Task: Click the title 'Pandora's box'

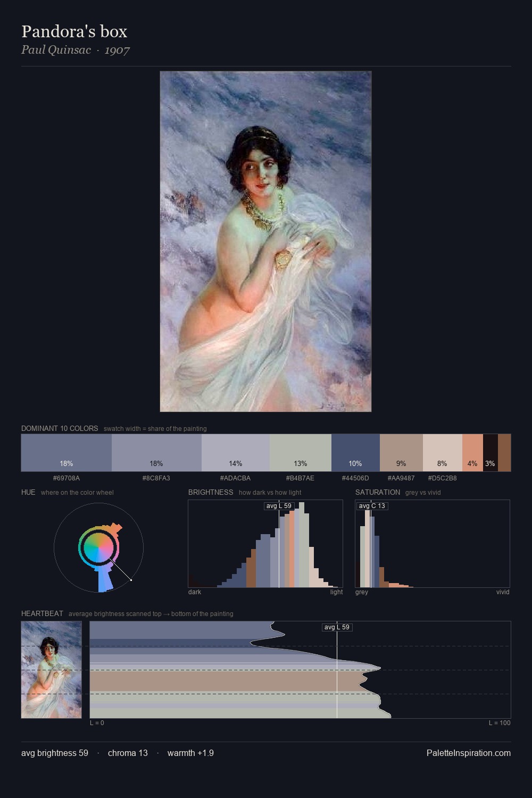Action: point(74,31)
